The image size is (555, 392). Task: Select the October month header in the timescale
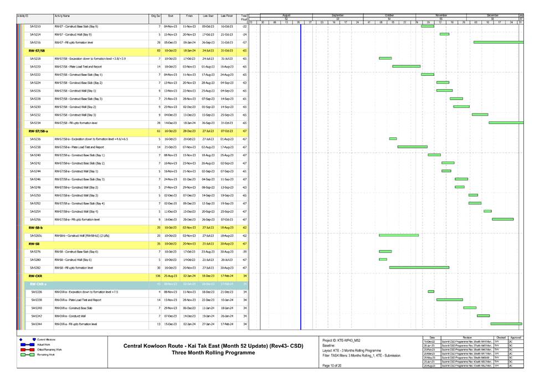pos(390,15)
